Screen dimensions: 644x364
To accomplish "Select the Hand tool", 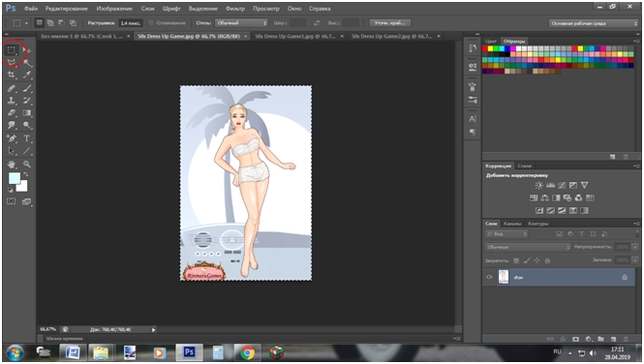I will [11, 165].
